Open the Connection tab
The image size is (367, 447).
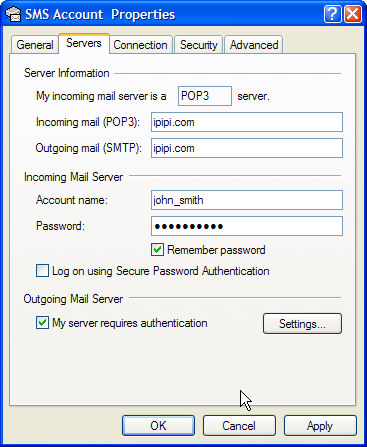140,45
